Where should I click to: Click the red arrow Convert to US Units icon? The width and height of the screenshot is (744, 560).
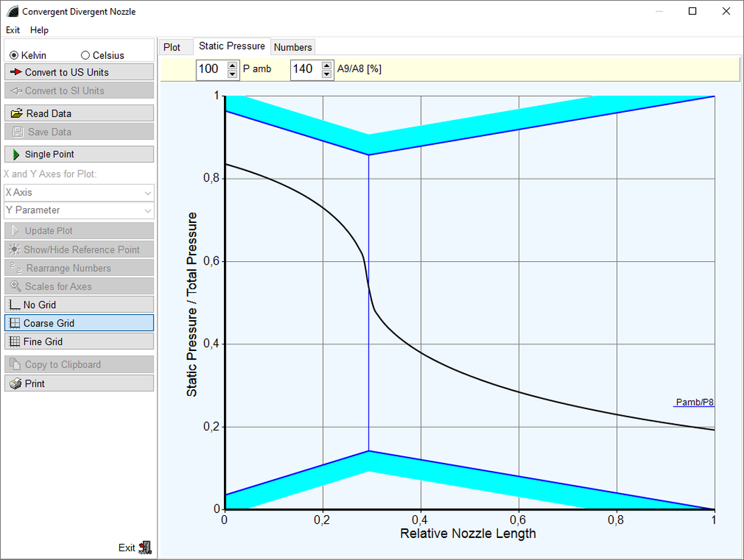click(x=17, y=72)
